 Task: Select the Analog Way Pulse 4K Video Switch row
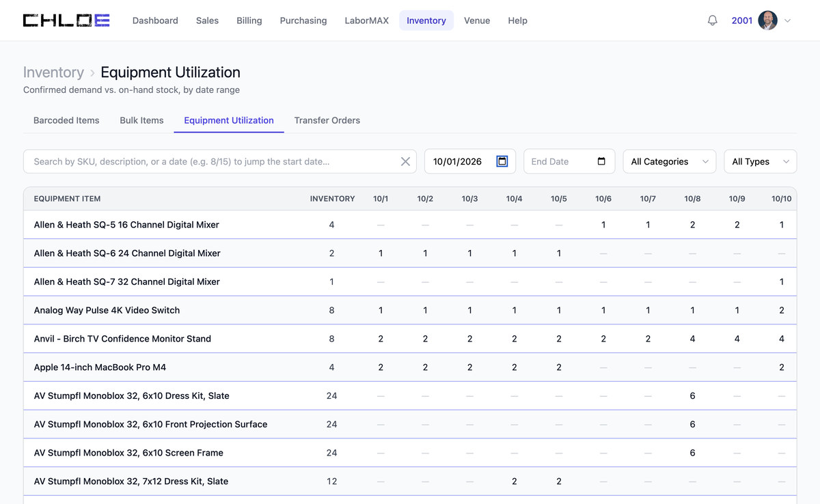tap(410, 310)
